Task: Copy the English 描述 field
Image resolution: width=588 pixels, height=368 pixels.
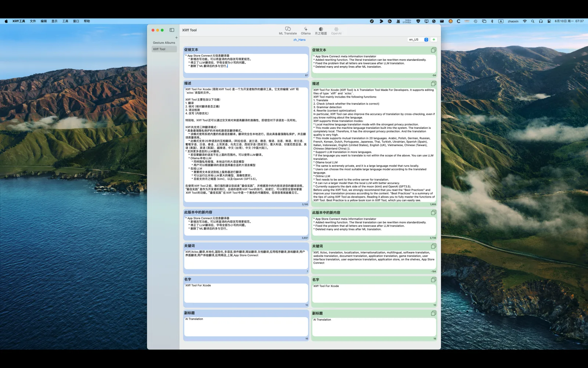Action: click(x=434, y=84)
